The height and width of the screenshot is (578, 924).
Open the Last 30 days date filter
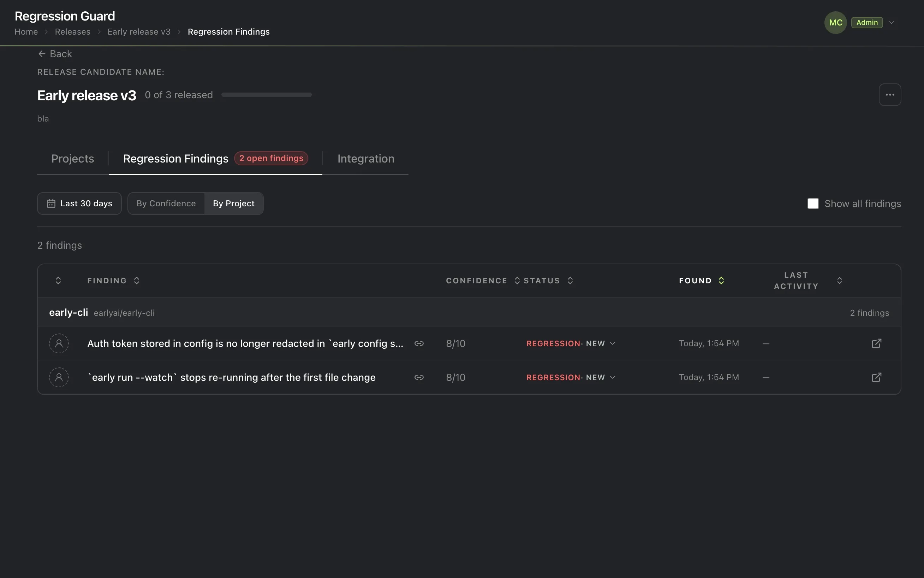[x=79, y=204]
